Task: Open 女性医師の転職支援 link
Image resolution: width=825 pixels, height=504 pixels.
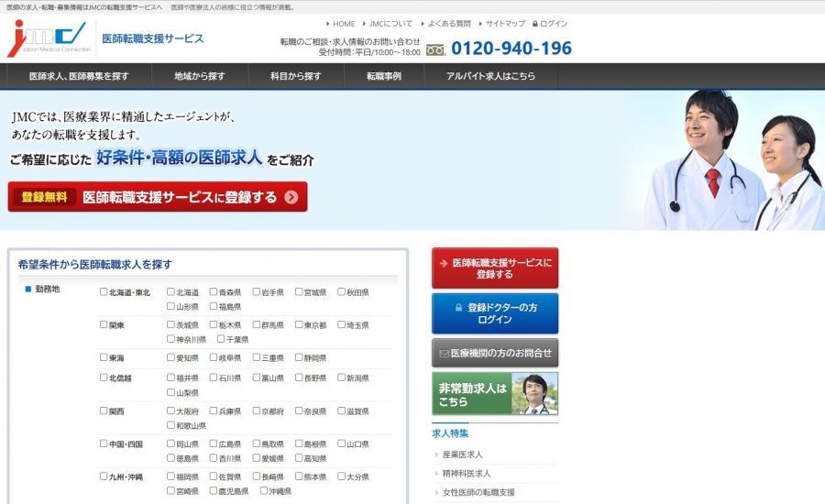Action: (478, 492)
